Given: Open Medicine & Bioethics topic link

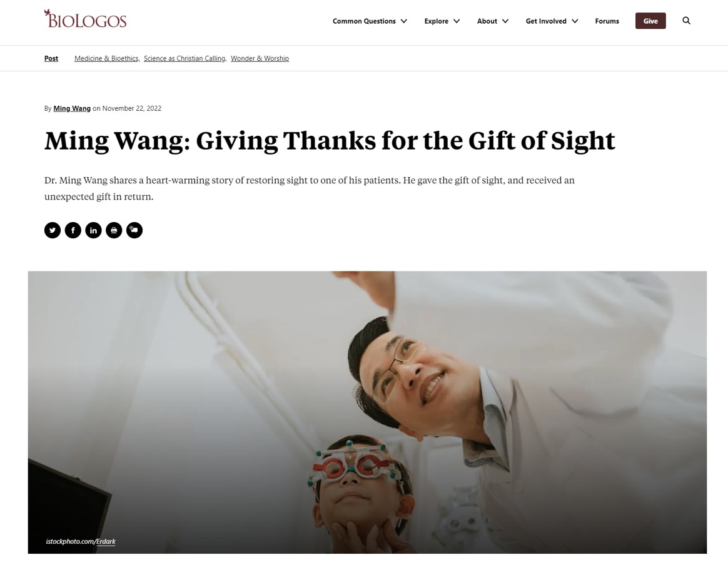Looking at the screenshot, I should [x=107, y=59].
